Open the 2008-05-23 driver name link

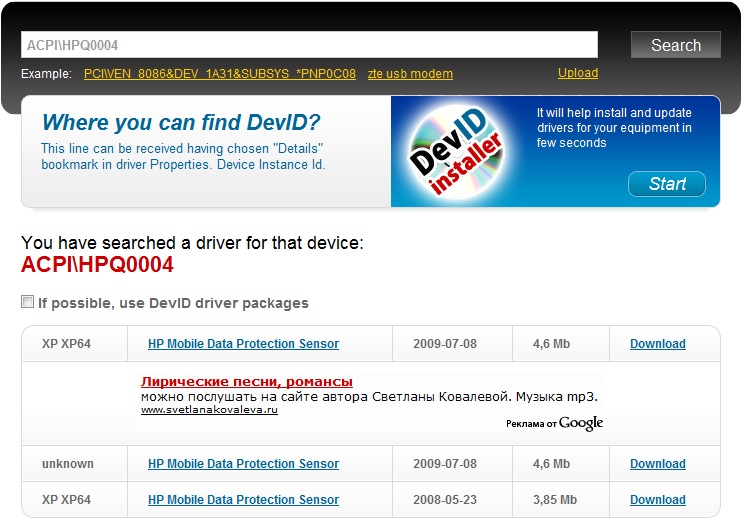tap(243, 500)
